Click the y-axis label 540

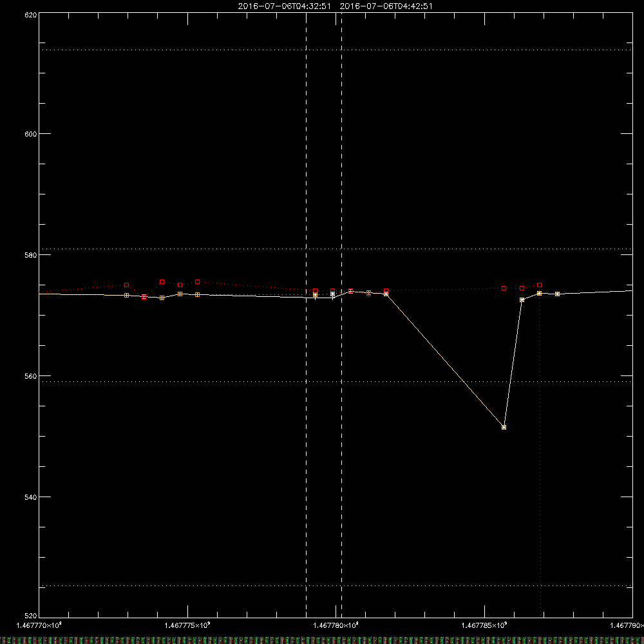(x=31, y=497)
